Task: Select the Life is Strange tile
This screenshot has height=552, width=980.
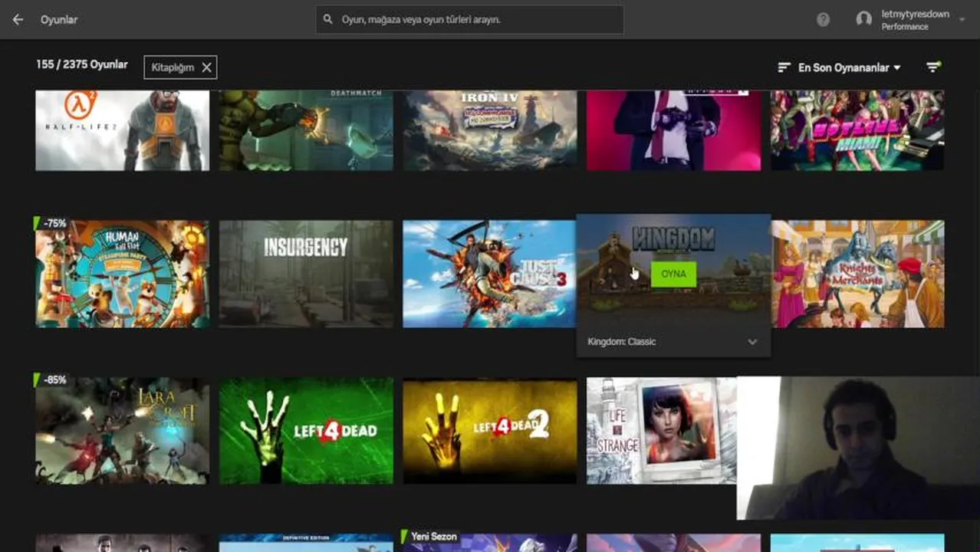Action: coord(662,430)
